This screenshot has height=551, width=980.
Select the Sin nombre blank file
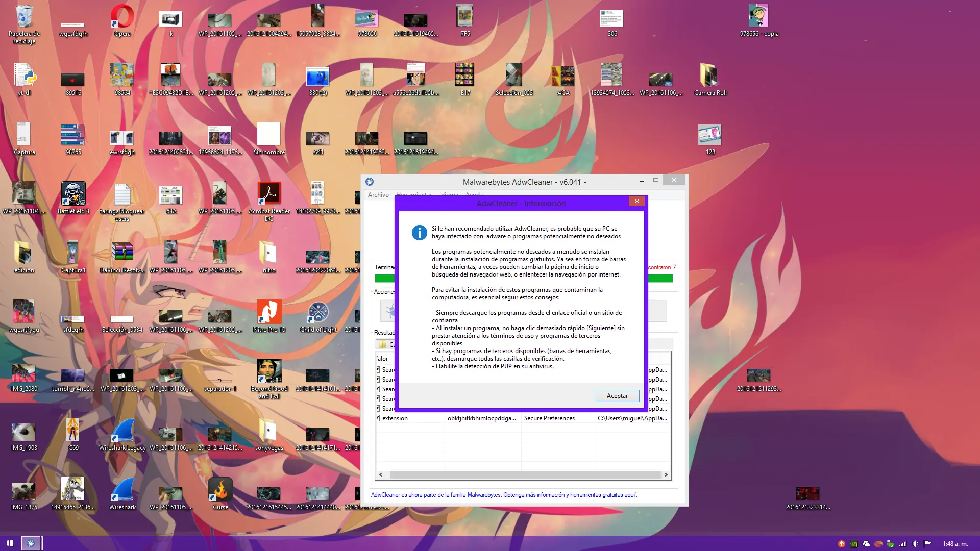click(269, 139)
